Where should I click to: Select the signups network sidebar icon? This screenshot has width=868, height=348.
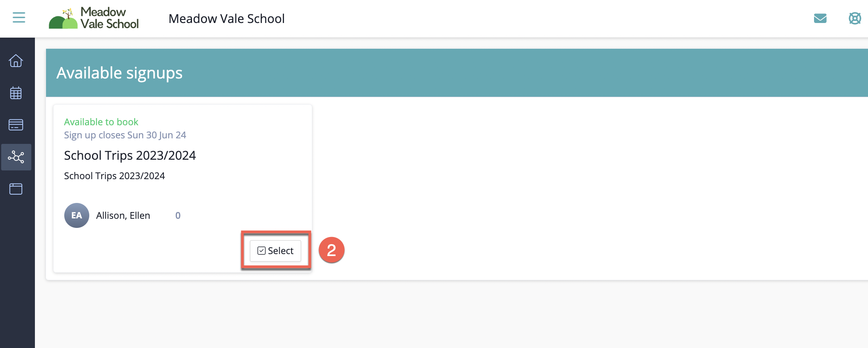(16, 157)
